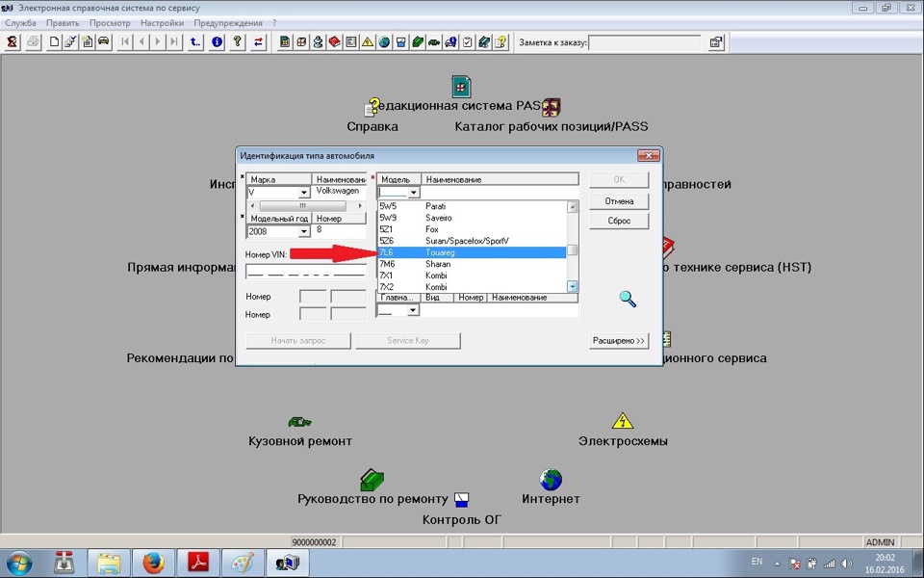Click the green car toolbar icon

coord(434,41)
